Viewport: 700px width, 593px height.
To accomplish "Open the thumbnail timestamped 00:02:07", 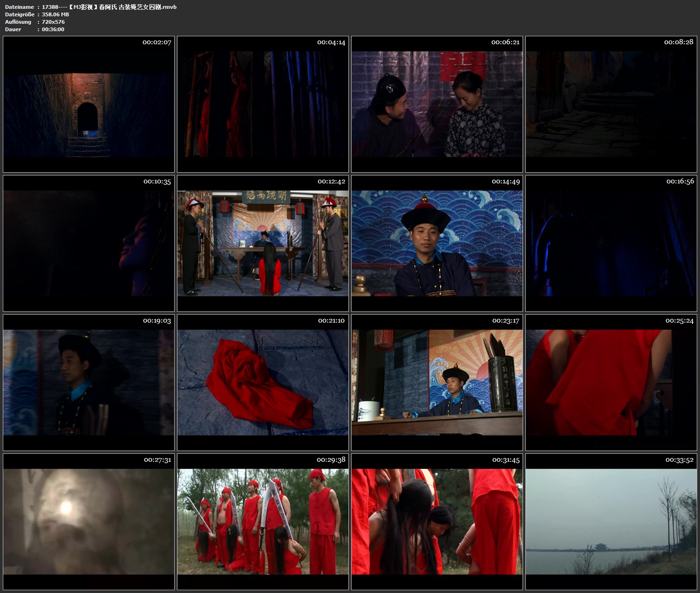I will (88, 104).
